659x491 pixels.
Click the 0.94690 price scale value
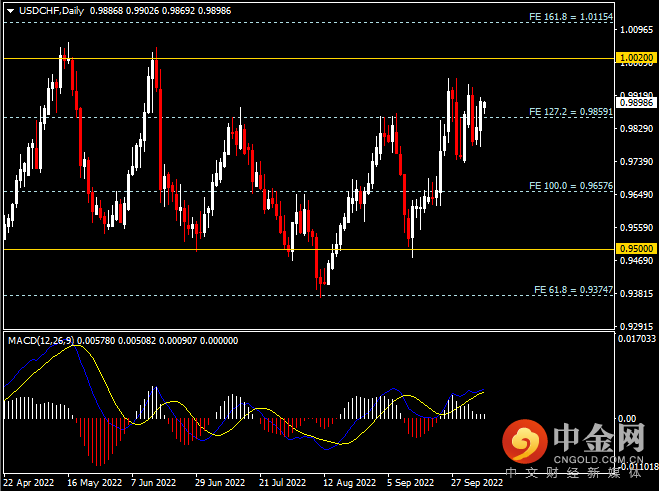pyautogui.click(x=637, y=261)
